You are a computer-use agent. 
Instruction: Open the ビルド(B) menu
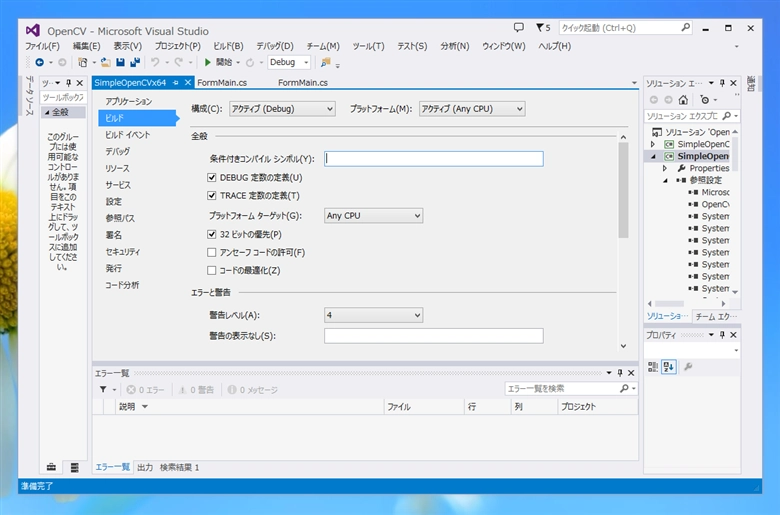point(228,46)
